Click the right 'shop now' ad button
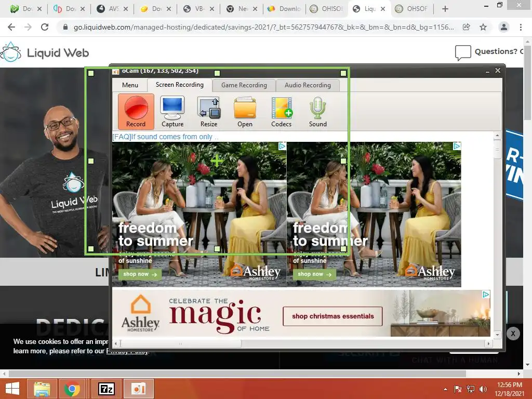Image resolution: width=532 pixels, height=399 pixels. point(314,274)
